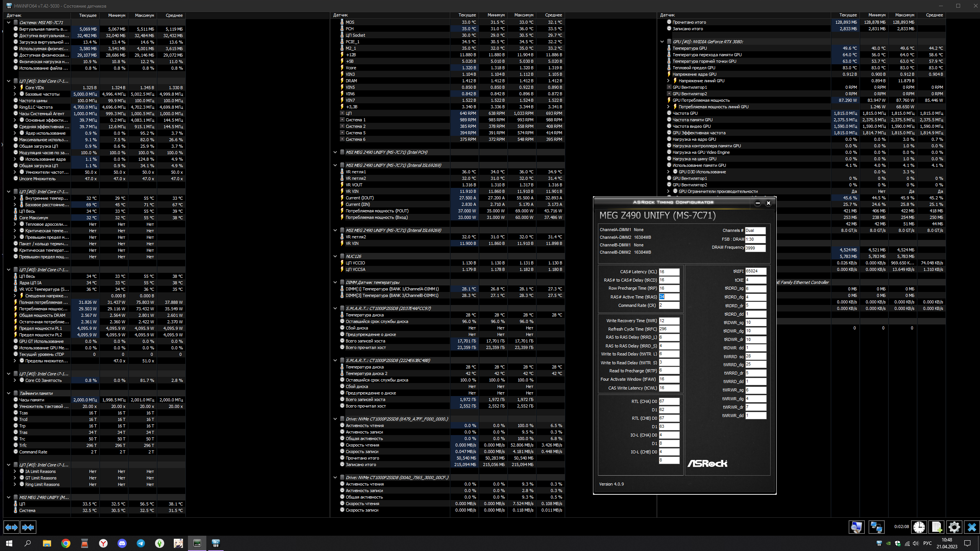Click the networked computers remote icon
The width and height of the screenshot is (980, 551).
tap(876, 527)
